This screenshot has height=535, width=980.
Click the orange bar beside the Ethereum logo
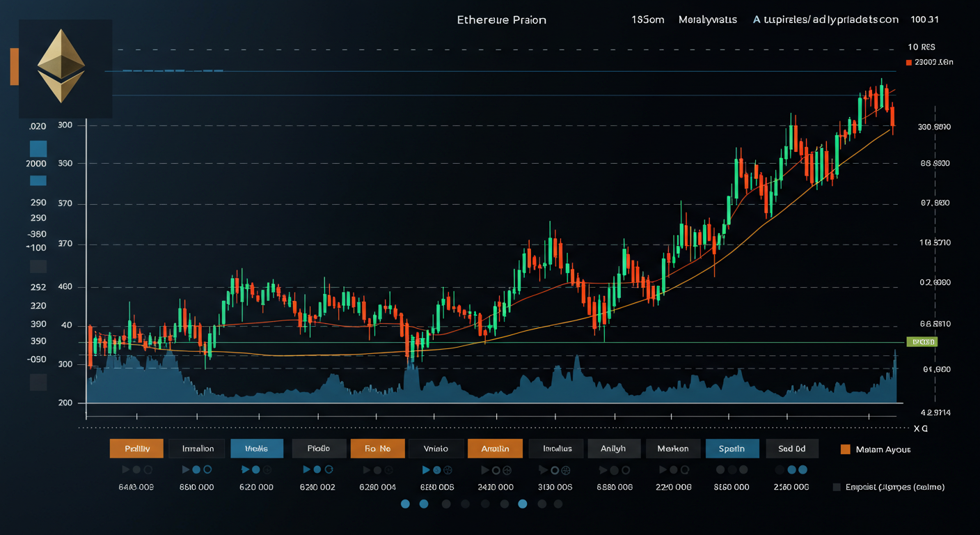point(14,67)
